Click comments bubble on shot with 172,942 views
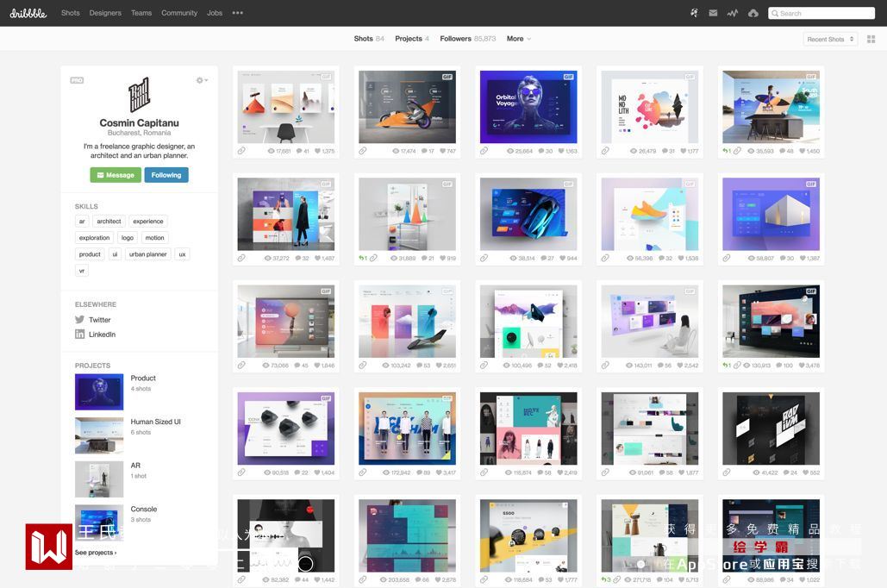This screenshot has height=588, width=887. pos(419,472)
